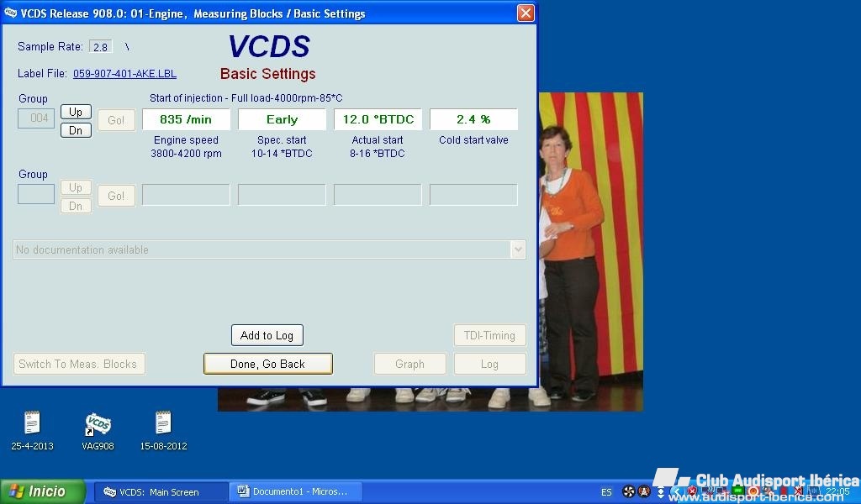This screenshot has height=504, width=861.
Task: Click the second Group number input field
Action: 36,195
